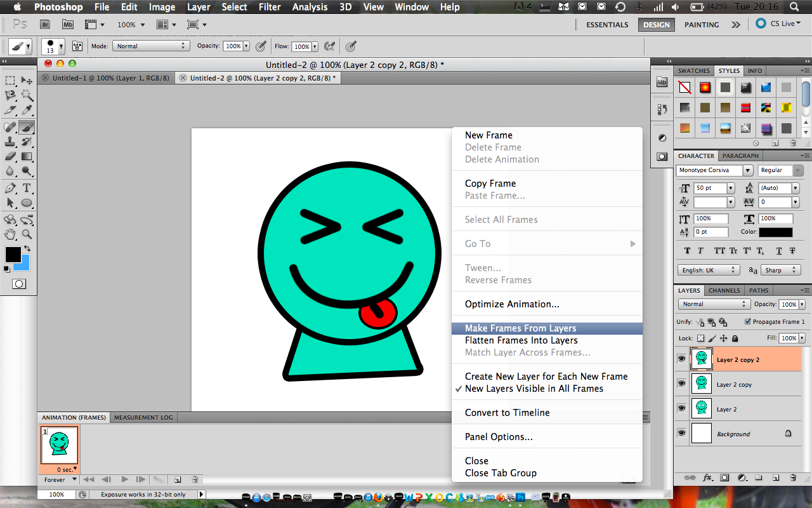Switch to the Untitled-1 document tab
The image size is (812, 508).
click(110, 78)
